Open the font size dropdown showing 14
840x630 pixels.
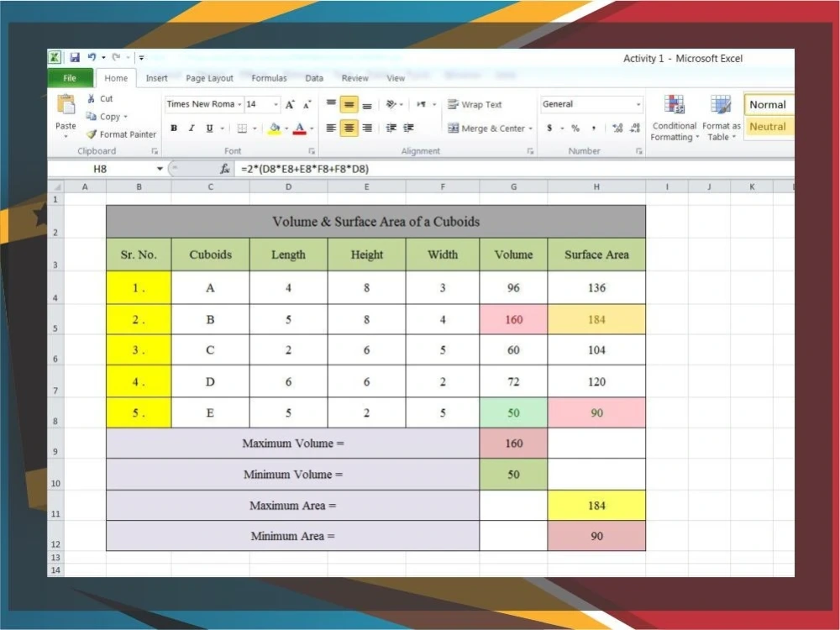point(276,104)
